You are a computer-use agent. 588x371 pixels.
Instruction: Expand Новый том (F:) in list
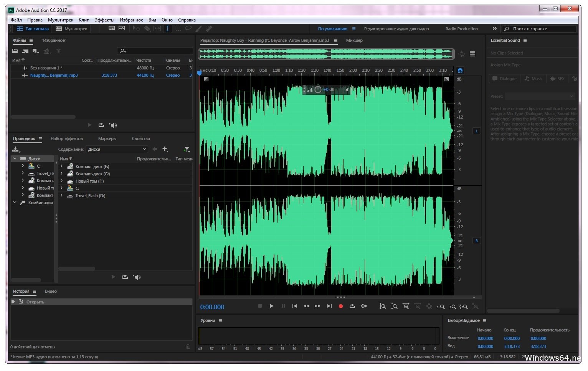(61, 181)
